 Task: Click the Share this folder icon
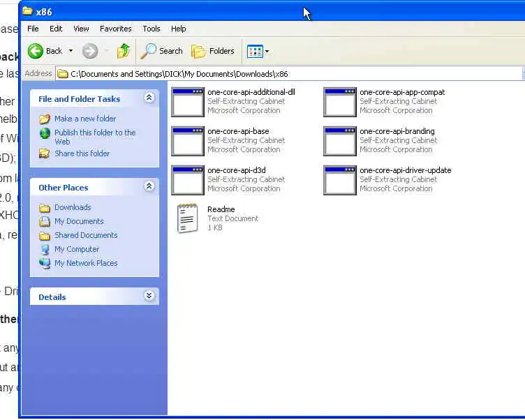click(x=45, y=153)
